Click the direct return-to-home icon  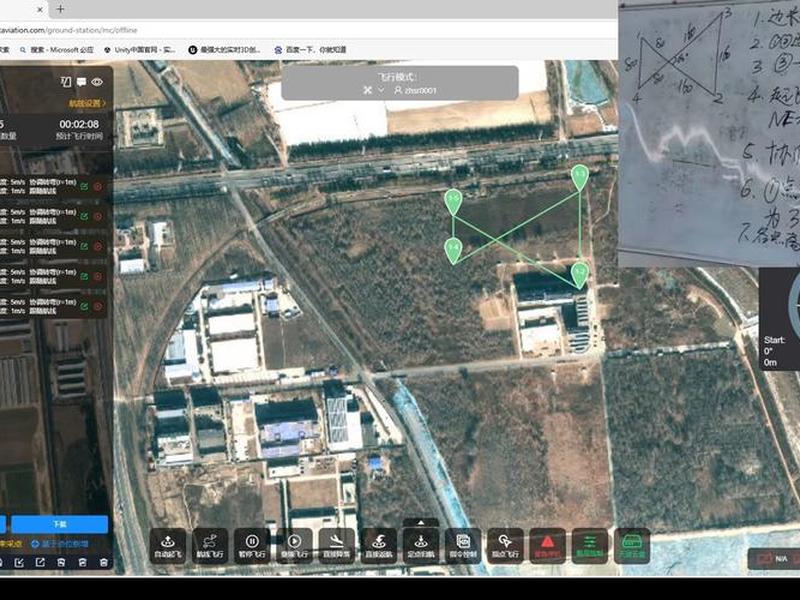379,546
